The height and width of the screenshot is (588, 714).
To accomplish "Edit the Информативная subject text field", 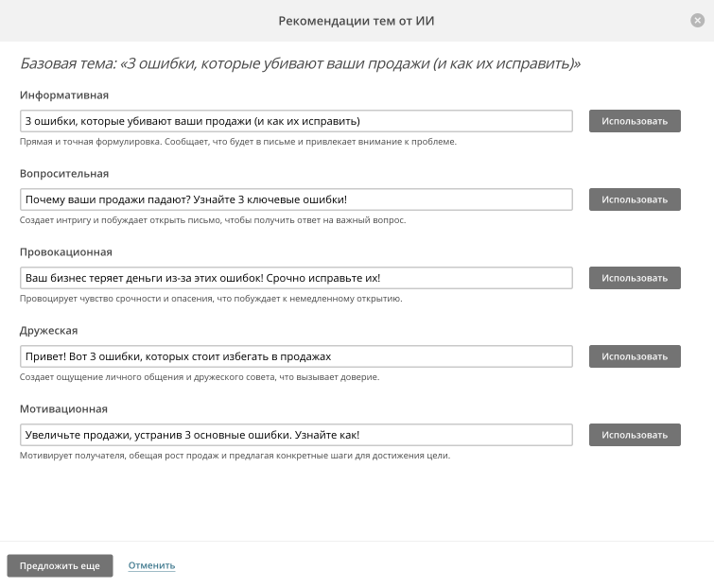I will (296, 121).
